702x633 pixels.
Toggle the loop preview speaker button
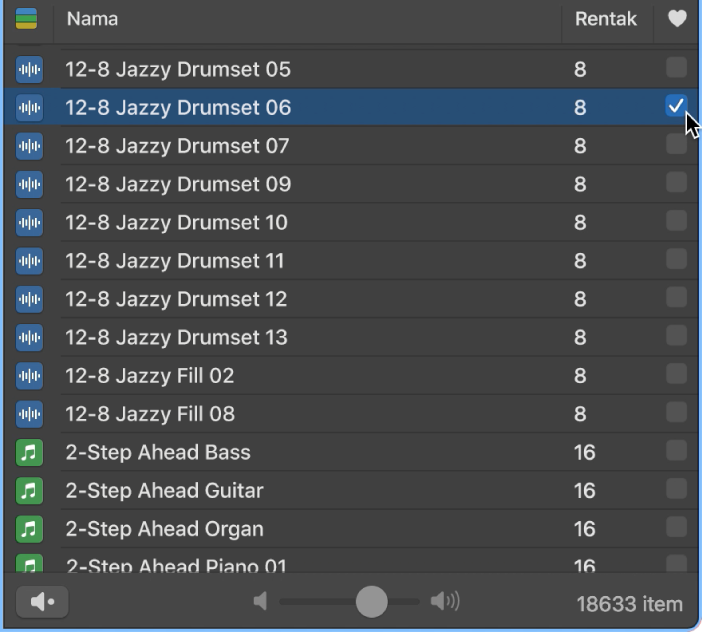42,602
